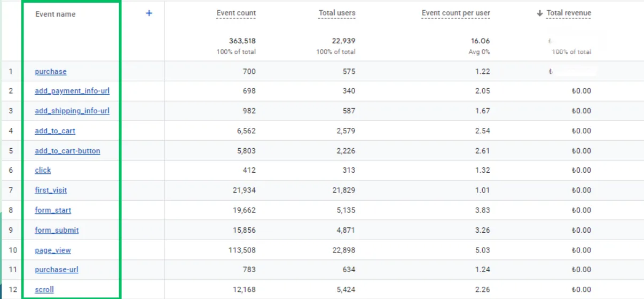
Task: Open the form_submit event link
Action: point(57,230)
